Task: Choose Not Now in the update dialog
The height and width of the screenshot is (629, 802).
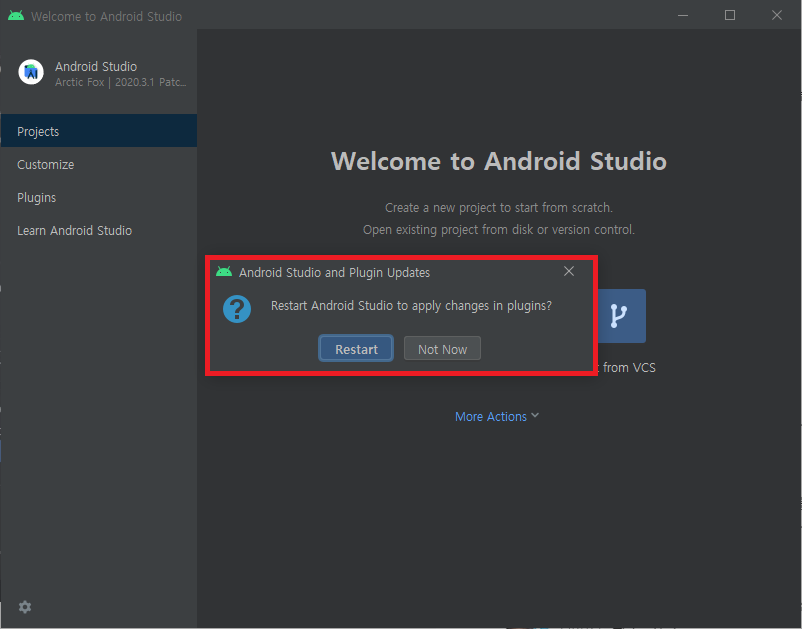Action: point(442,349)
